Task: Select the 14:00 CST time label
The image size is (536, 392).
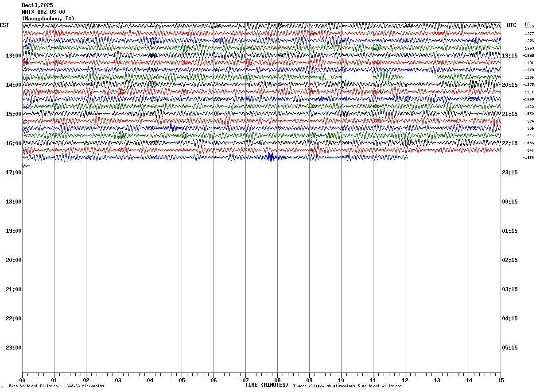Action: click(x=14, y=85)
